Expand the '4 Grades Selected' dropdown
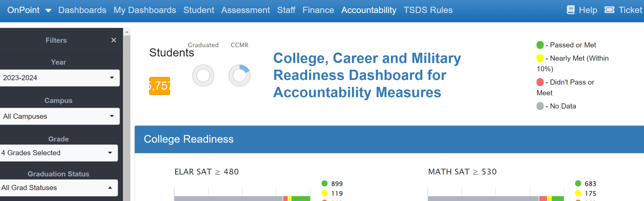644x201 pixels. pos(59,153)
